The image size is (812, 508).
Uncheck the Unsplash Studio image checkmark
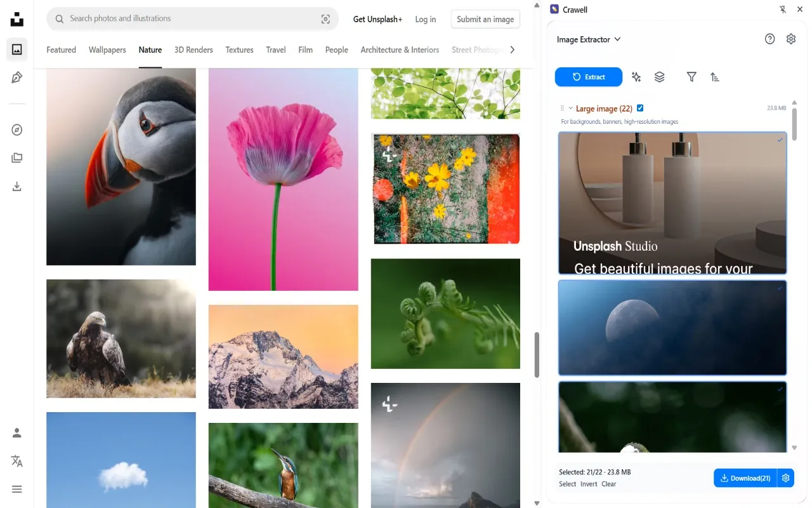pyautogui.click(x=780, y=140)
